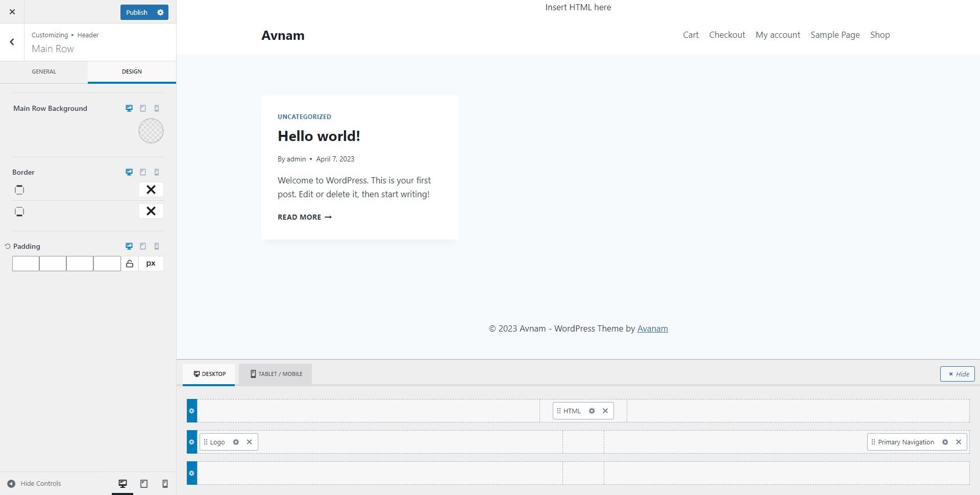Open publish settings gear icon
The height and width of the screenshot is (495, 980).
160,12
